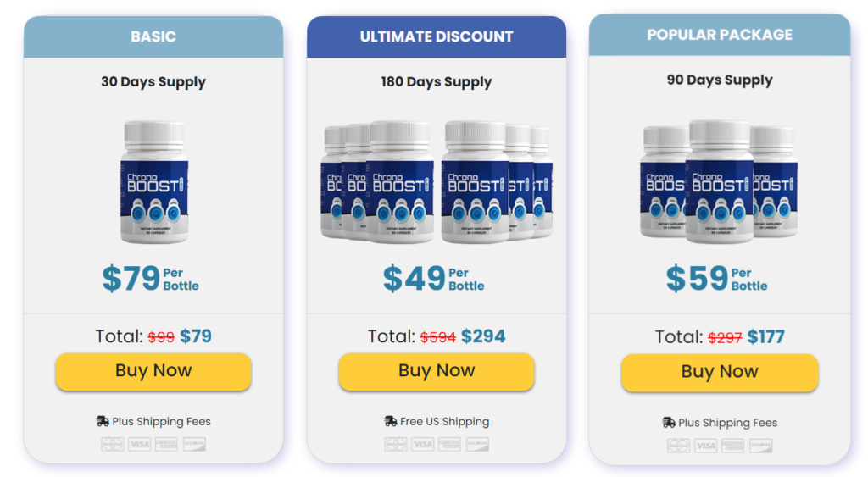
Task: Select the BASIC header tab
Action: (x=153, y=37)
